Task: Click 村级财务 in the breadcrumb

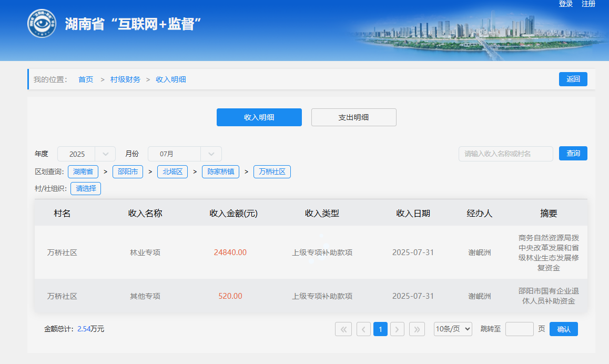Action: (125, 79)
